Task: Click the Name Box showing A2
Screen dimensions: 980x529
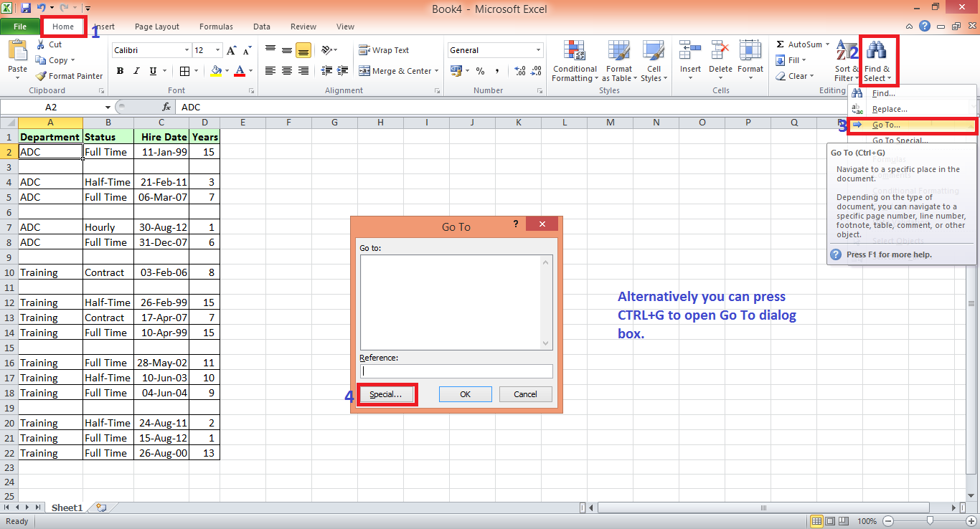Action: pos(52,107)
